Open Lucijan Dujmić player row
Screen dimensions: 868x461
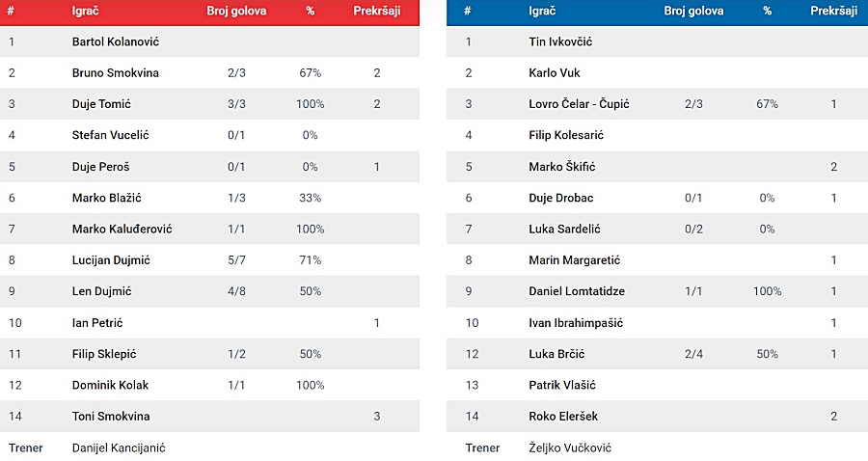209,260
